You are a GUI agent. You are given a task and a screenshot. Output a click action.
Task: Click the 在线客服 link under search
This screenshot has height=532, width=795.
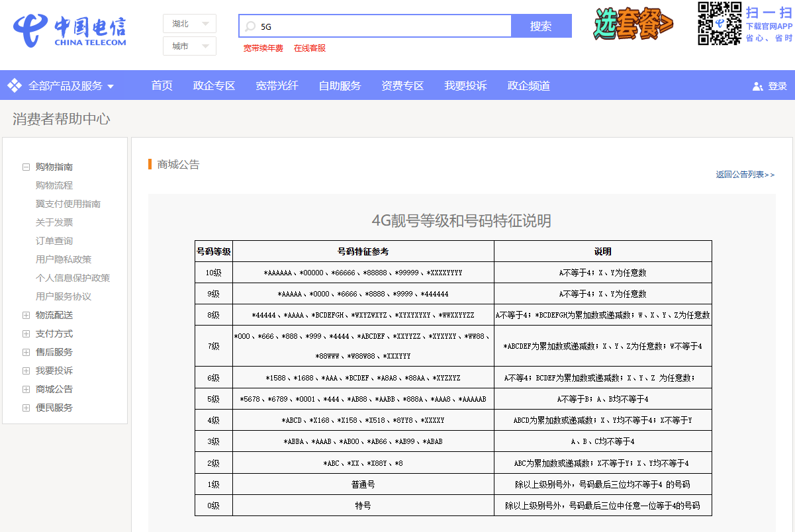[310, 48]
